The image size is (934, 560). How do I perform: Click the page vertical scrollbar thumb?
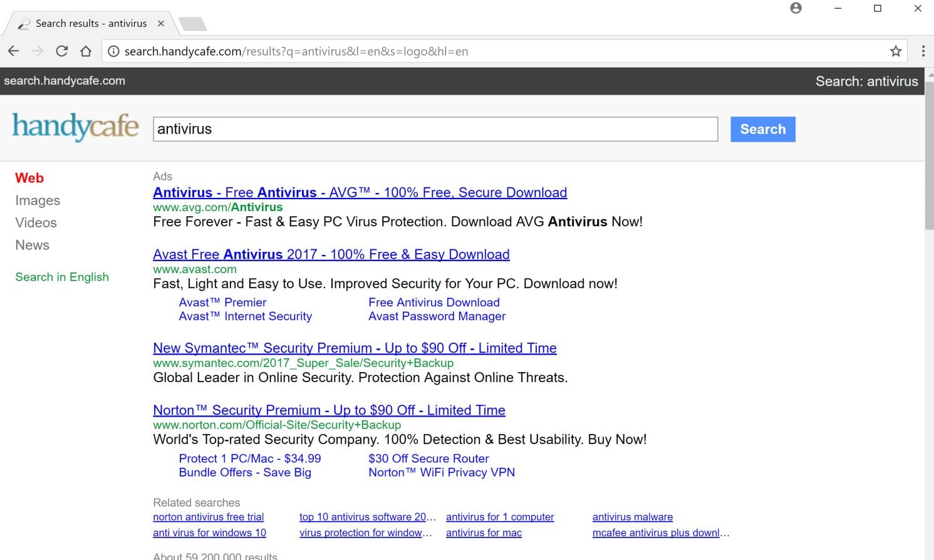pyautogui.click(x=929, y=155)
